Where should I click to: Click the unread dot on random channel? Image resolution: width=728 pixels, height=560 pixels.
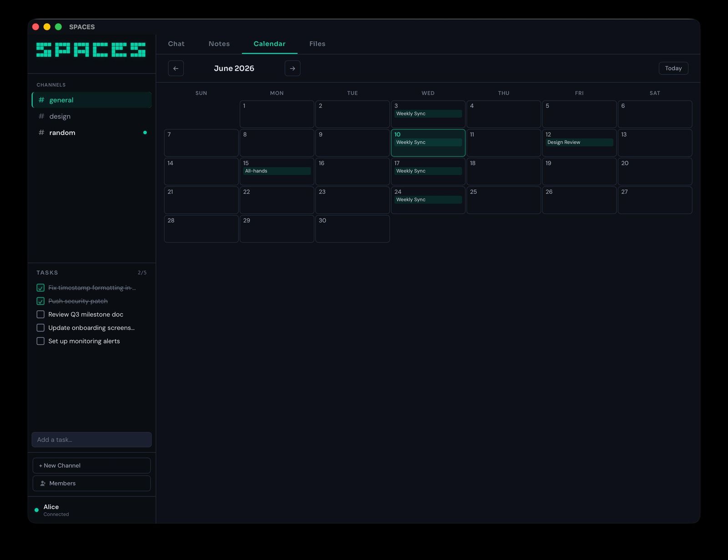click(x=145, y=133)
